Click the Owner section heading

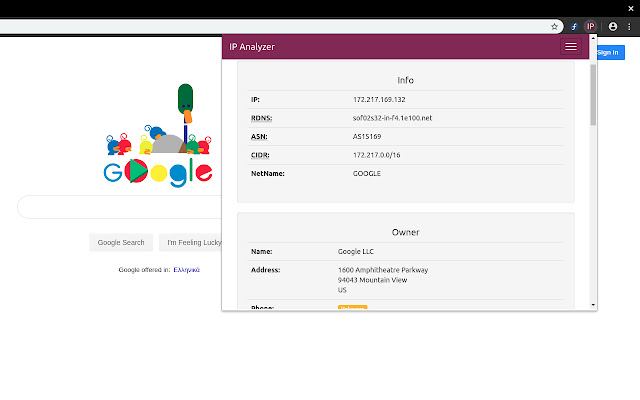[405, 232]
